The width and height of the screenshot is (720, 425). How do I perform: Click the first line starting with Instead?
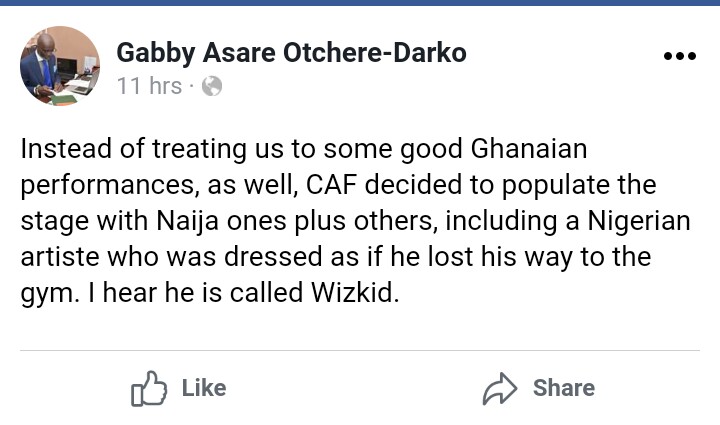click(x=304, y=150)
